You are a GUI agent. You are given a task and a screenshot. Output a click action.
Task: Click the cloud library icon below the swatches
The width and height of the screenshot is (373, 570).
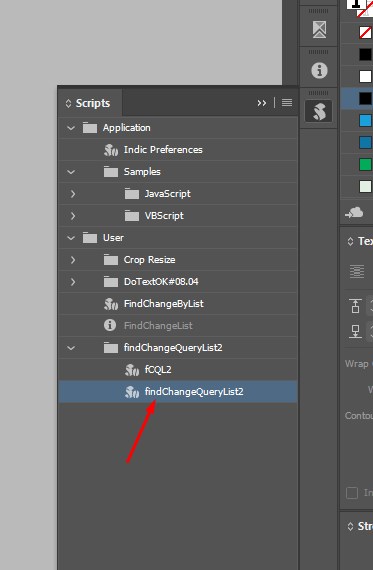pos(354,212)
